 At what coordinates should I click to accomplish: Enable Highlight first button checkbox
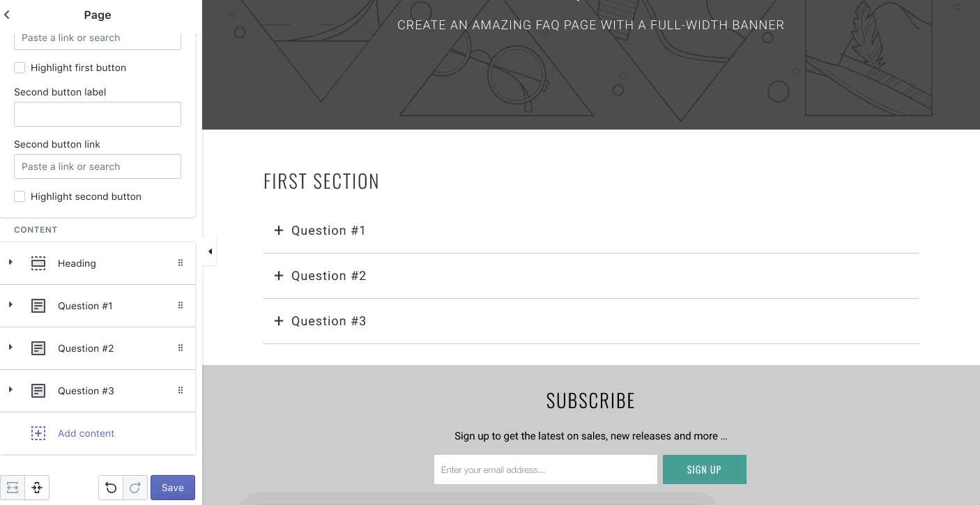pyautogui.click(x=20, y=68)
